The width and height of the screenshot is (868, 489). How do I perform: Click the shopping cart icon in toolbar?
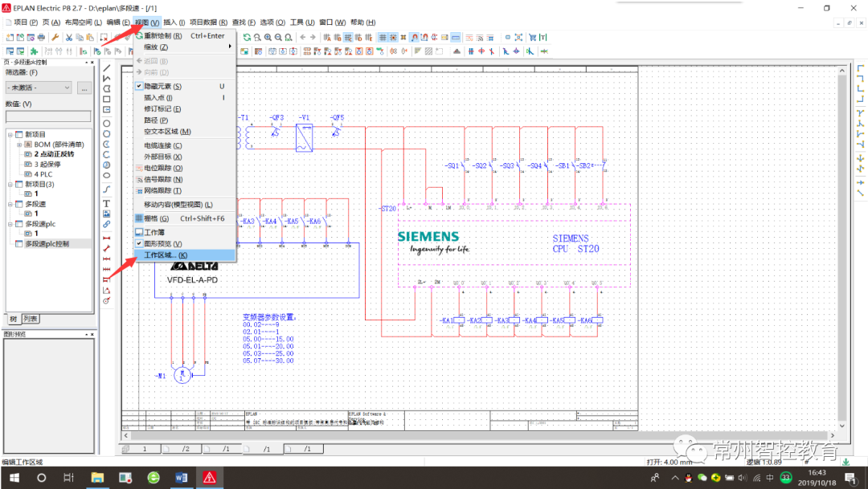click(533, 37)
